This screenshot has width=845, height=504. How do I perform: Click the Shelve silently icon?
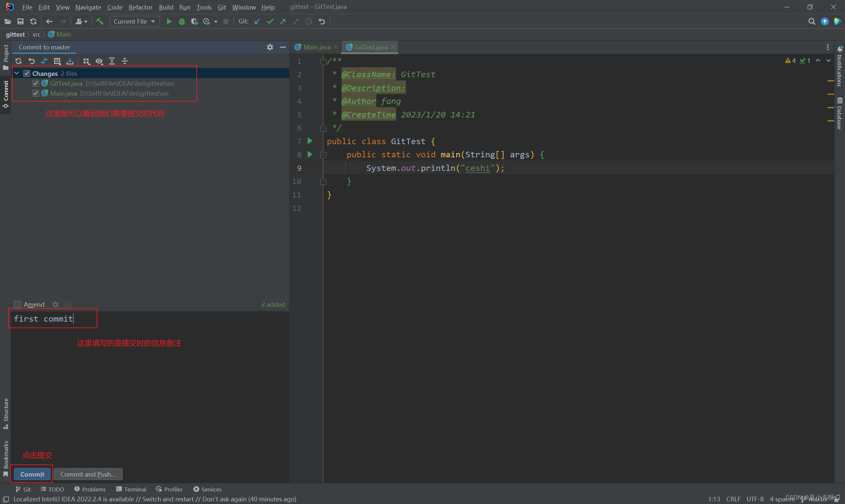[x=70, y=61]
